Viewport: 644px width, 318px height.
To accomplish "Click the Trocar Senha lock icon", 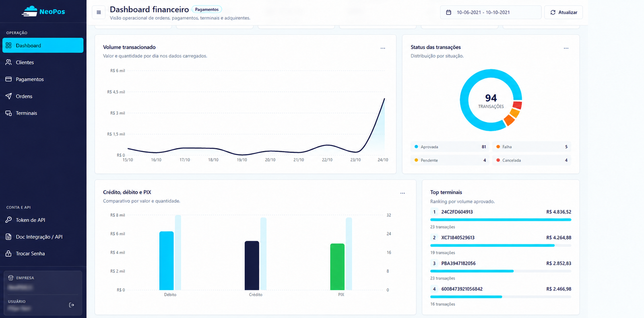I will [8, 254].
